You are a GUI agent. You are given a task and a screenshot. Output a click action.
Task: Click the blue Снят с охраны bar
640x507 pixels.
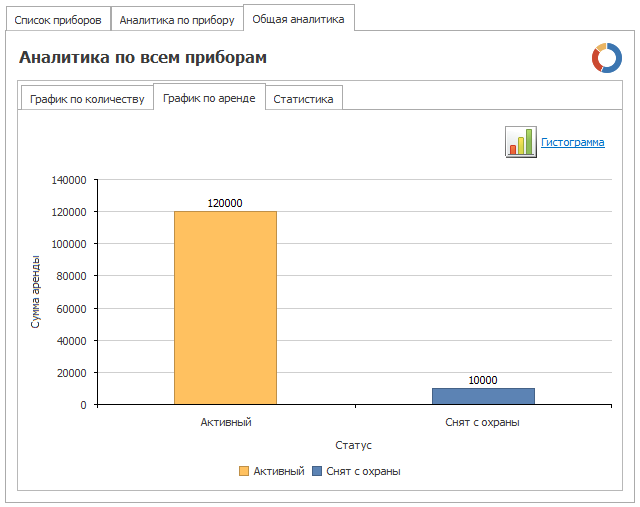pos(483,396)
